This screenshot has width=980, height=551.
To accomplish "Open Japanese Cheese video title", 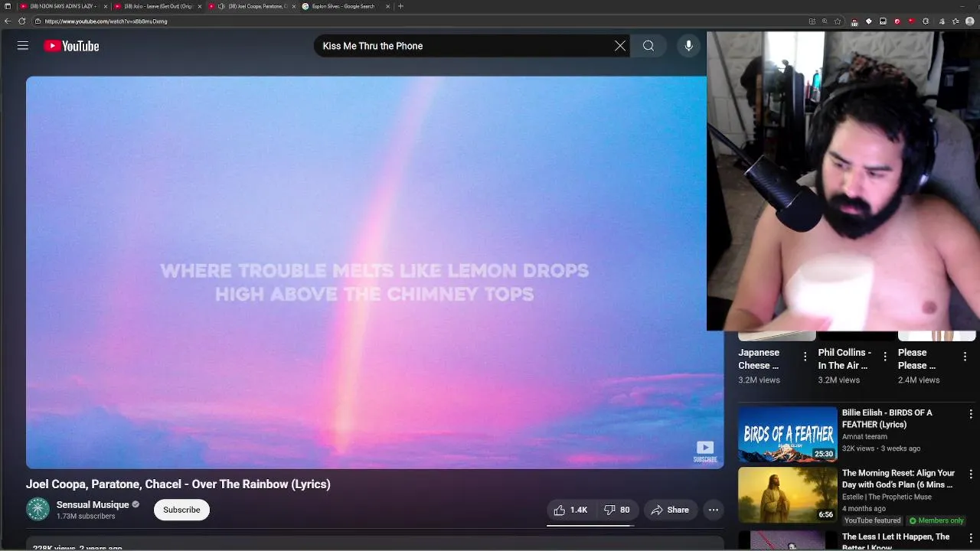I will point(759,359).
